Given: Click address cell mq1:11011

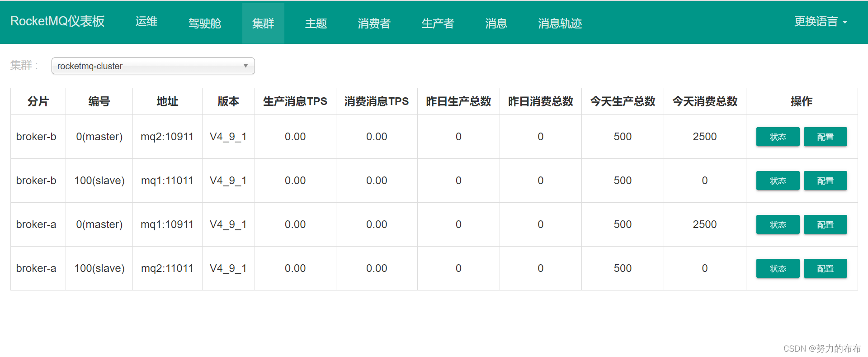Looking at the screenshot, I should tap(167, 181).
